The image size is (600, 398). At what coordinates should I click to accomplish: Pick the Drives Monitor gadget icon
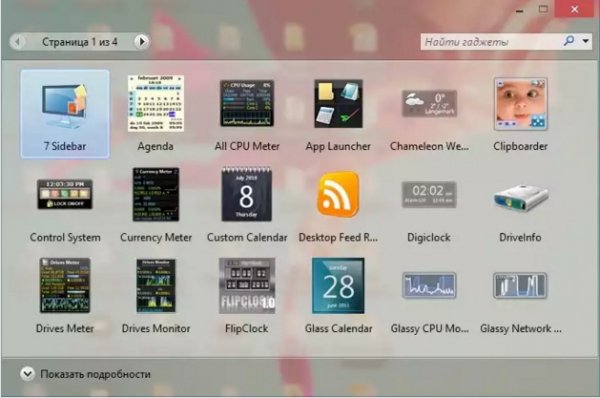point(156,285)
